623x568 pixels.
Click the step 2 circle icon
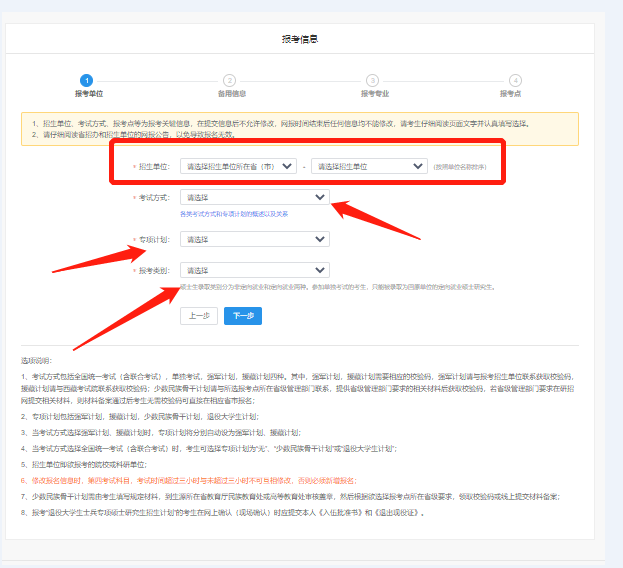coord(230,80)
